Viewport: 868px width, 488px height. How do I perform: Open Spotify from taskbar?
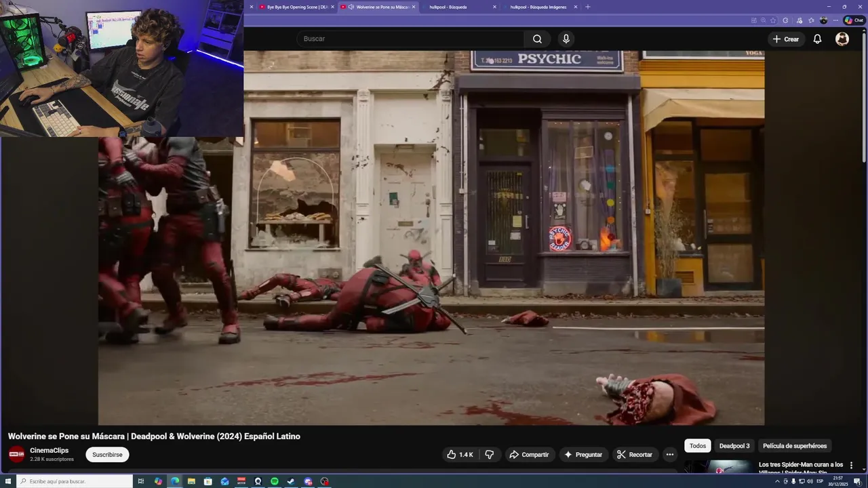tap(275, 481)
